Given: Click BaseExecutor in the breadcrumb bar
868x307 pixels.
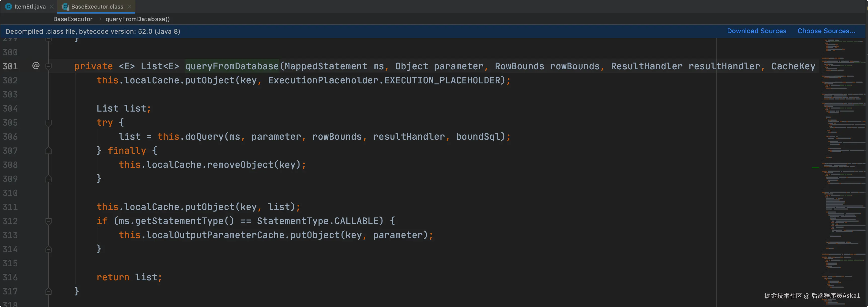Looking at the screenshot, I should pos(73,19).
